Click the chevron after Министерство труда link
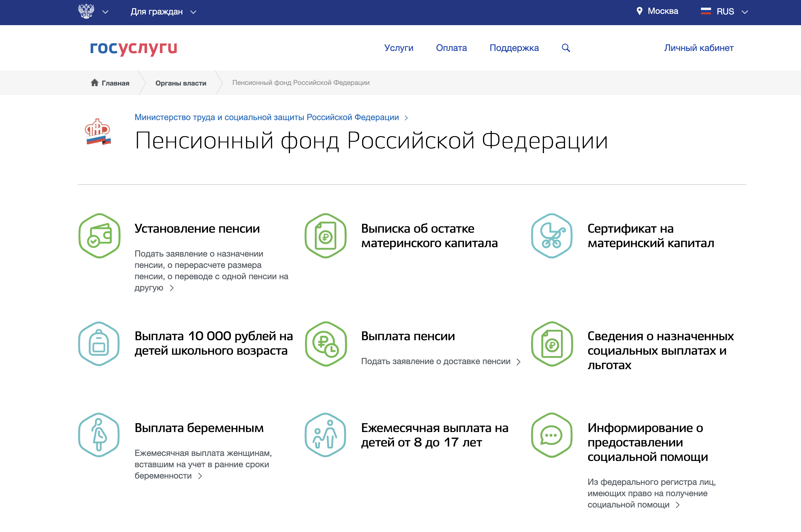 (x=406, y=118)
